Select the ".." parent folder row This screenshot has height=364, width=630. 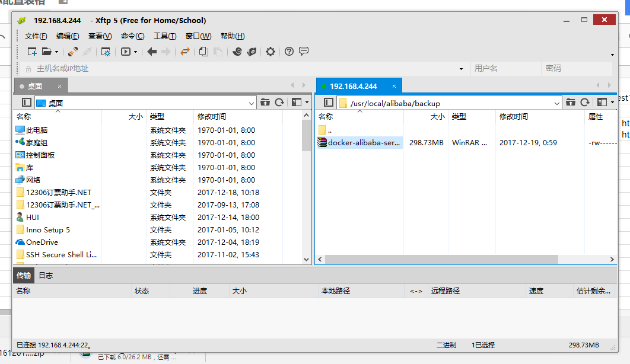[x=326, y=130]
